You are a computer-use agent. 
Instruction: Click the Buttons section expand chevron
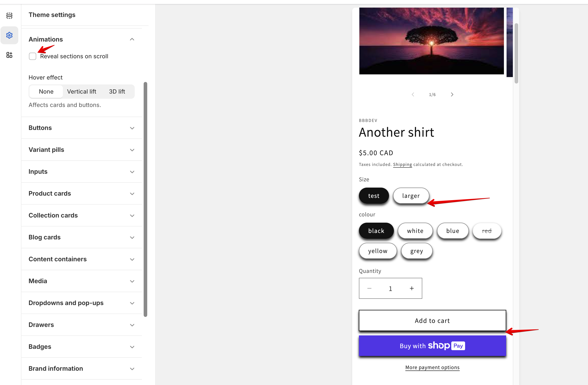(132, 128)
